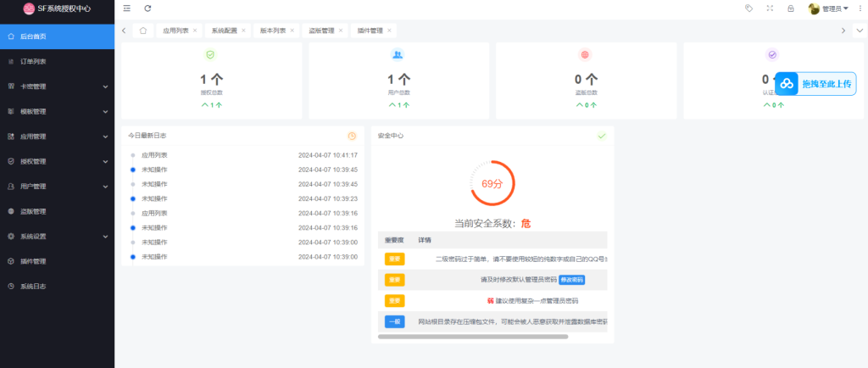Click the checkmark icon in 安全中心 header
Image resolution: width=868 pixels, height=368 pixels.
603,136
